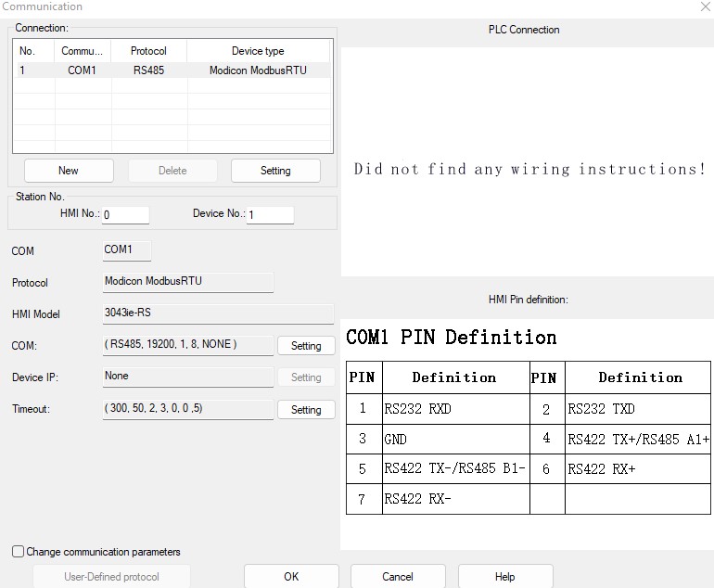The image size is (714, 588).
Task: Open Setting for Timeout values
Action: pos(306,410)
